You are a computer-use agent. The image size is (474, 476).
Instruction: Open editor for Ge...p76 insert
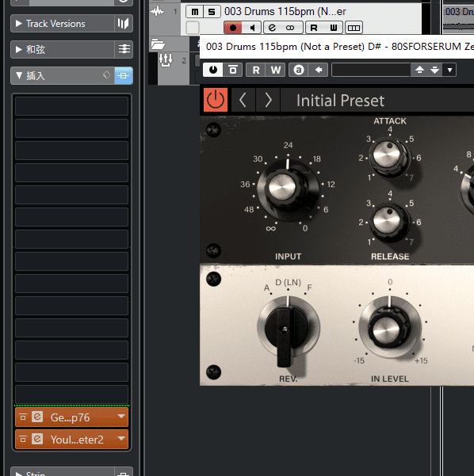click(37, 417)
